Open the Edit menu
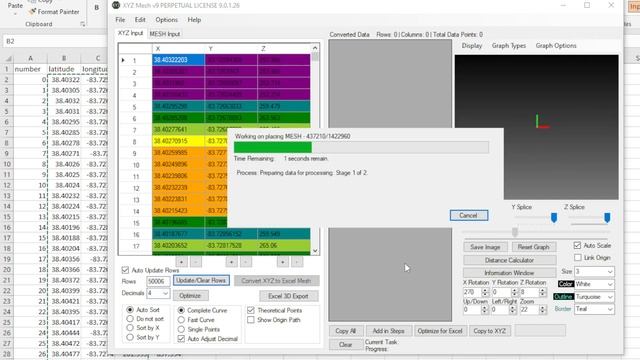Viewport: 640px width, 360px height. coord(140,20)
